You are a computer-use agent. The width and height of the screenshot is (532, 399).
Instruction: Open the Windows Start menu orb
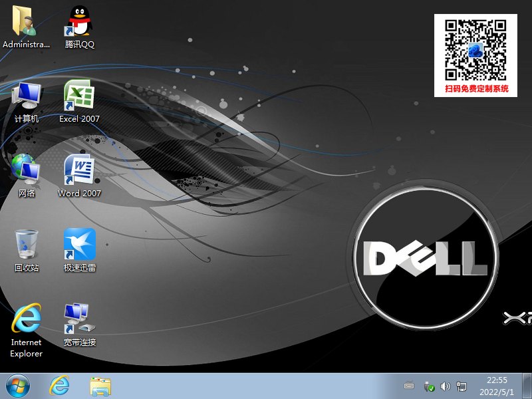18,386
